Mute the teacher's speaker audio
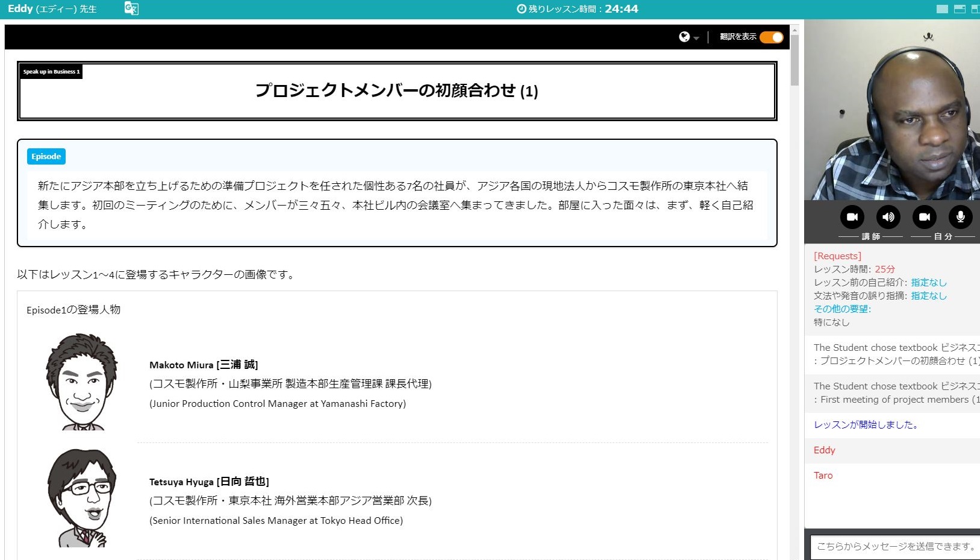 click(888, 217)
